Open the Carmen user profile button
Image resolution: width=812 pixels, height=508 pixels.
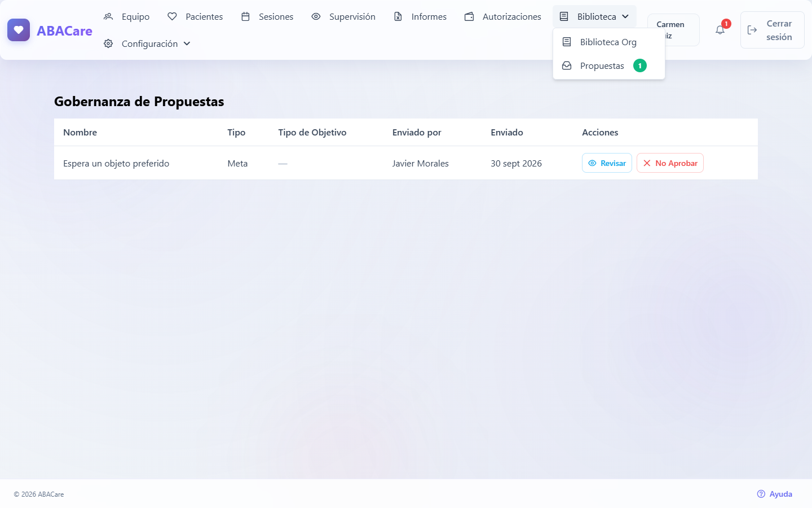click(673, 30)
